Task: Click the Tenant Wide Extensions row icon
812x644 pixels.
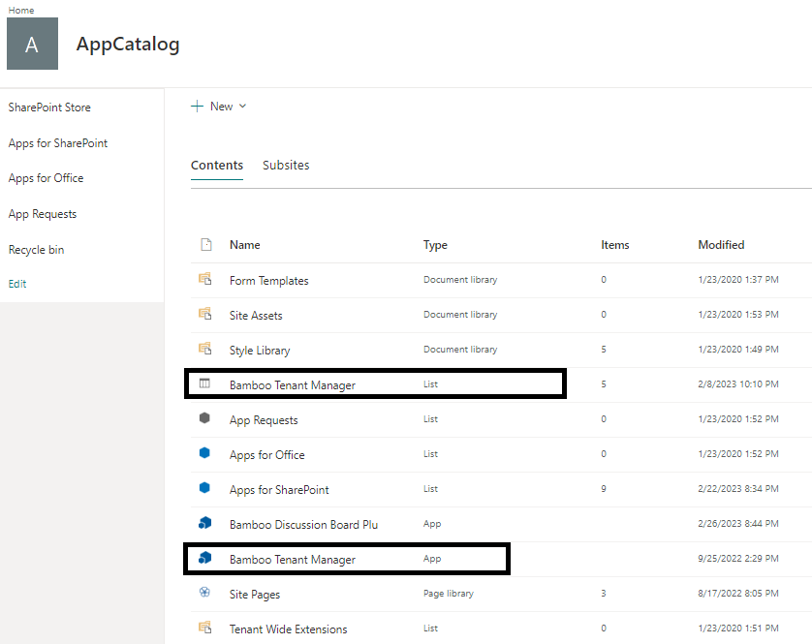Action: click(205, 628)
